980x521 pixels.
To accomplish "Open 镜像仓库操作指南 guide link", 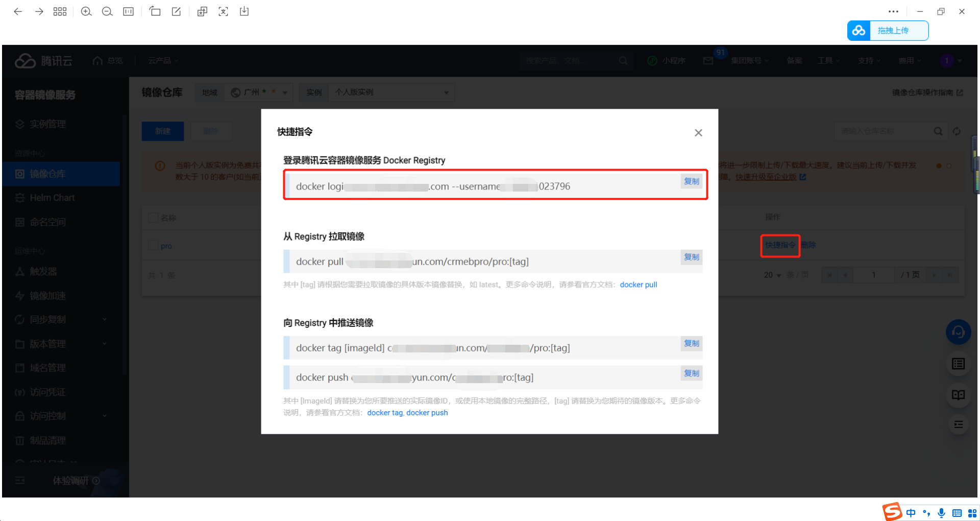I will click(x=927, y=92).
